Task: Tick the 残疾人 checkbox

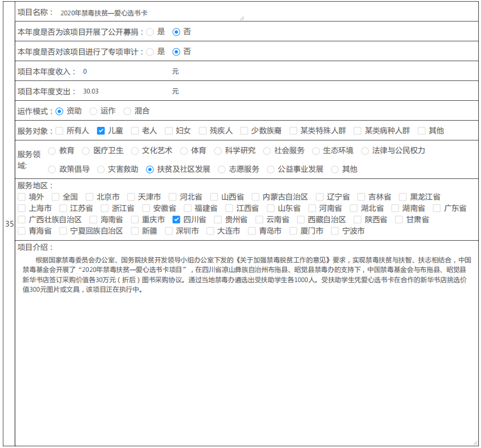Action: tap(203, 131)
